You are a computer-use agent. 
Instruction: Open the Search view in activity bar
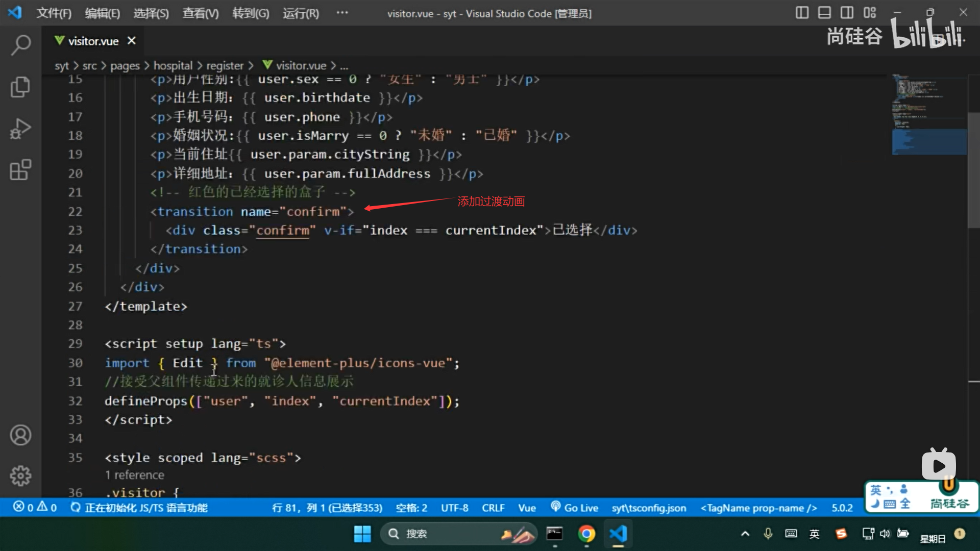click(20, 45)
